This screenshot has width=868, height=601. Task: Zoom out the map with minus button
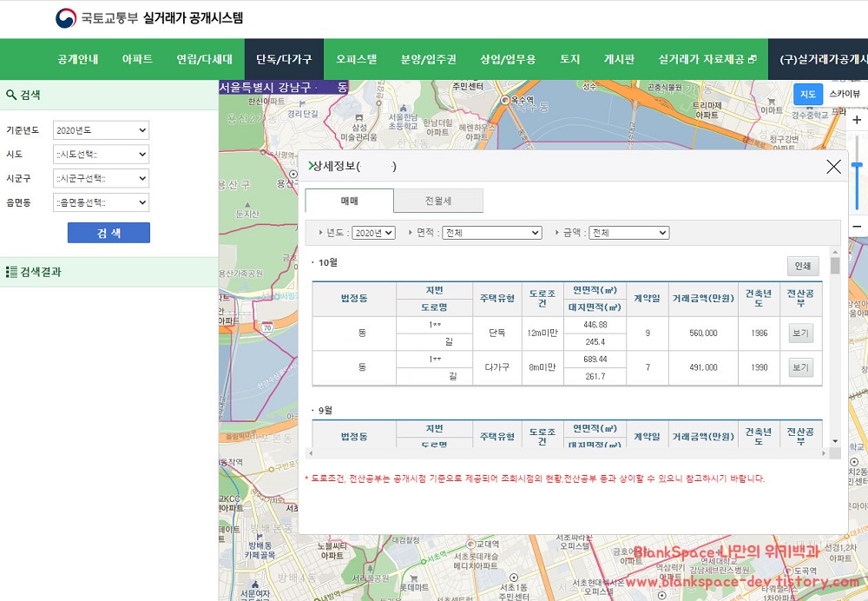click(857, 227)
